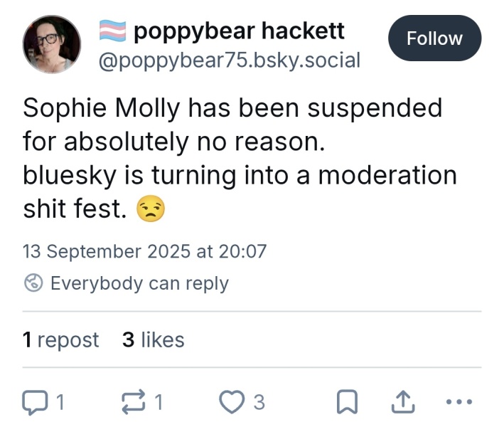Like the post with the heart icon
Image resolution: width=504 pixels, height=427 pixels.
pyautogui.click(x=232, y=403)
